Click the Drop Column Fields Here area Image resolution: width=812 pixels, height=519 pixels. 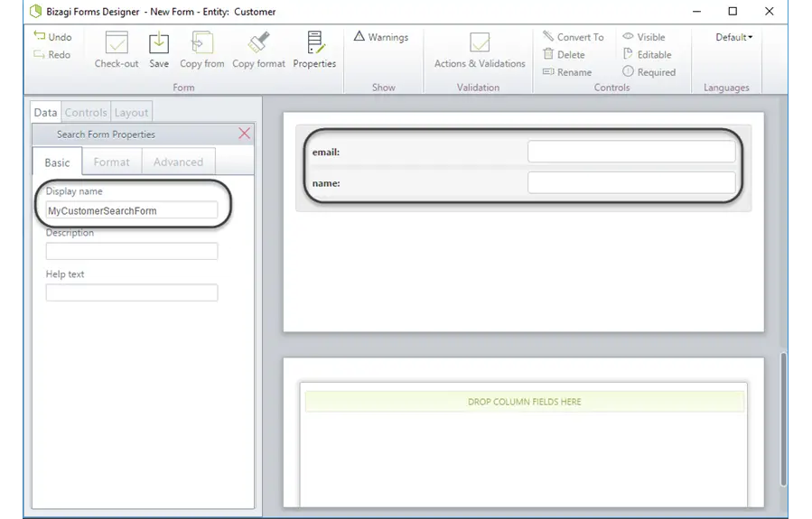click(x=524, y=402)
